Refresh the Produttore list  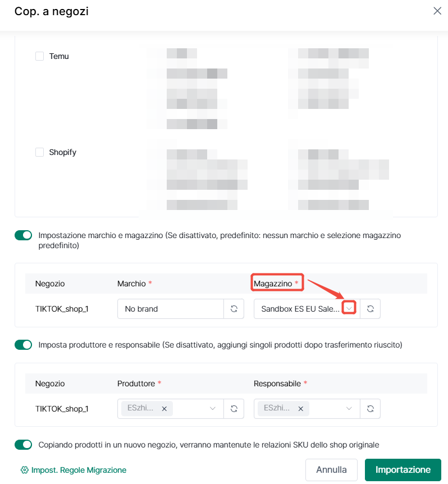pyautogui.click(x=234, y=409)
